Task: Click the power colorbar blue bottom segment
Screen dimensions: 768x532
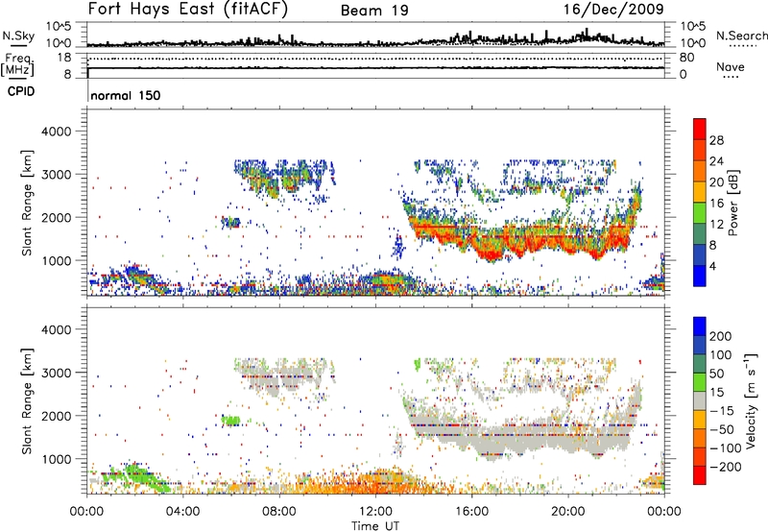Action: click(700, 276)
